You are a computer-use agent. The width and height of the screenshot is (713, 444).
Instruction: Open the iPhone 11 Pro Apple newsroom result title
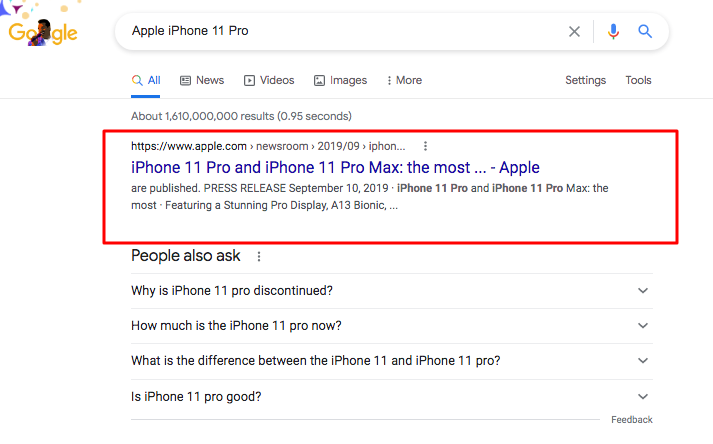(335, 167)
